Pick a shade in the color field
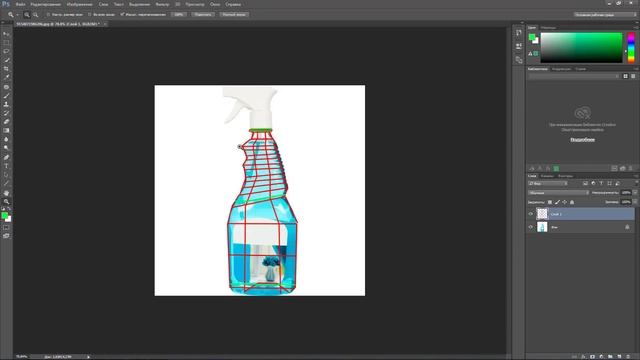The image size is (640, 360). point(582,48)
